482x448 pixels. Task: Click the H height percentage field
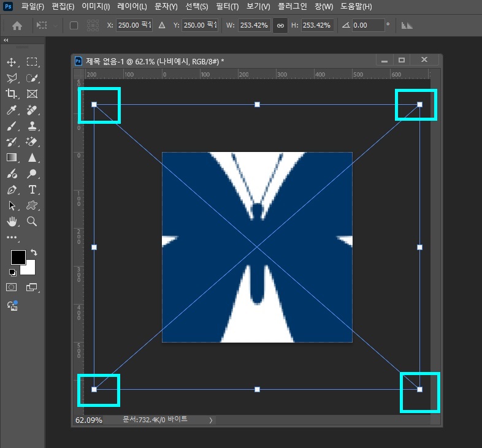tap(317, 25)
